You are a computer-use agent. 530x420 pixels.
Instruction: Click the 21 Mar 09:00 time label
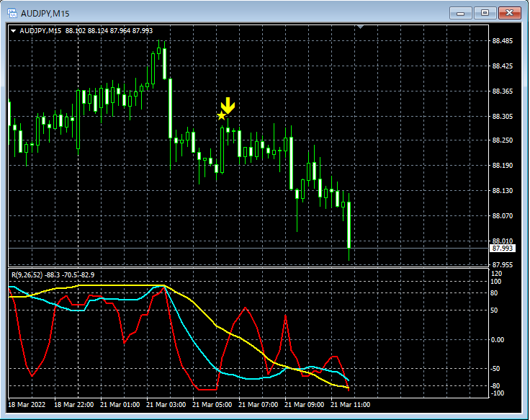(304, 405)
